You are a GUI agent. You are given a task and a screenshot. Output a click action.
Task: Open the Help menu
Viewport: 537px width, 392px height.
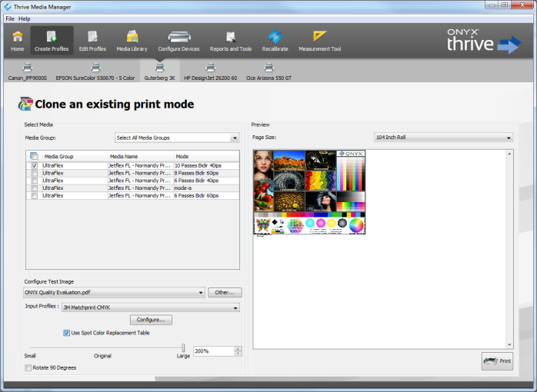[x=25, y=18]
